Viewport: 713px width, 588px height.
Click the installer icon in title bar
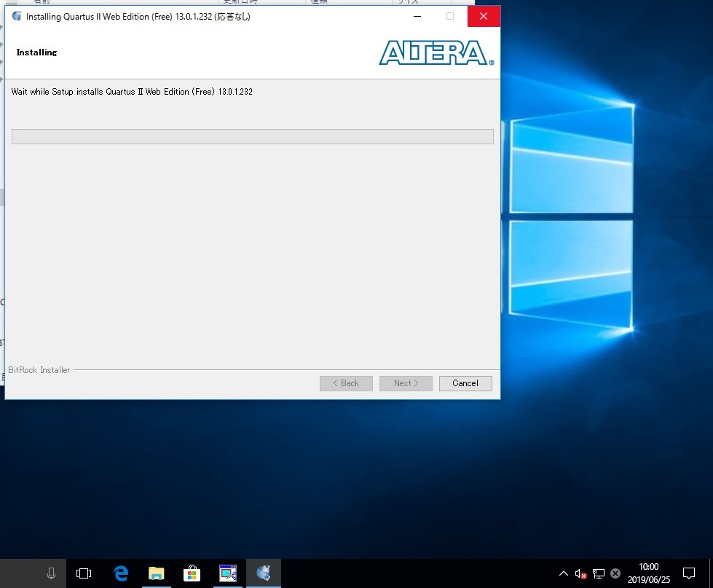tap(16, 17)
